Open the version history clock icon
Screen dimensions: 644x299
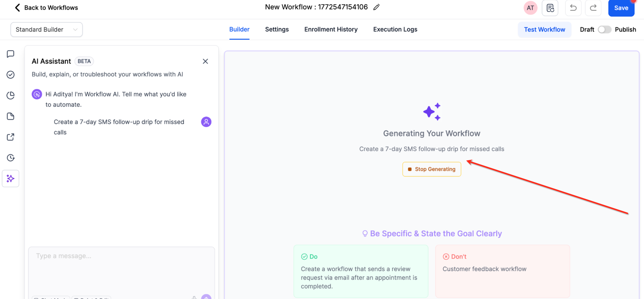tap(10, 158)
